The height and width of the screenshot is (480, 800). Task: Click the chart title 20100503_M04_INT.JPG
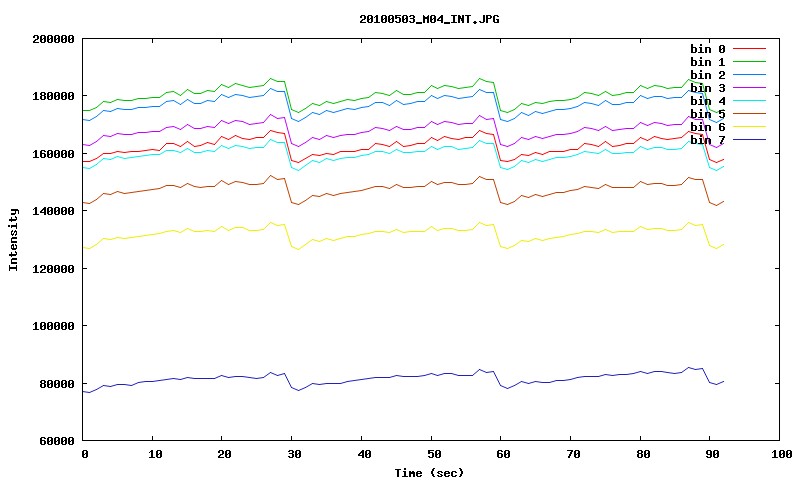tap(429, 19)
